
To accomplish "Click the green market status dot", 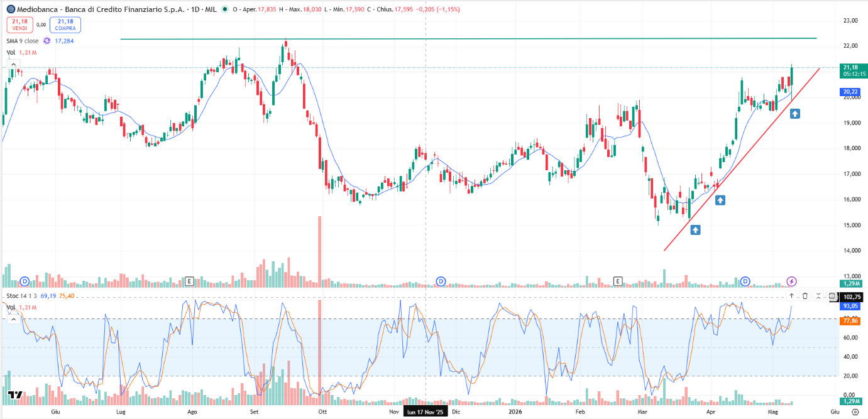I will pos(224,9).
